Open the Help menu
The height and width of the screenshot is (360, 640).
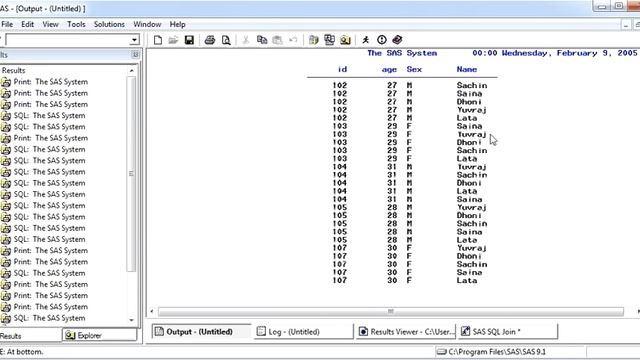point(178,24)
